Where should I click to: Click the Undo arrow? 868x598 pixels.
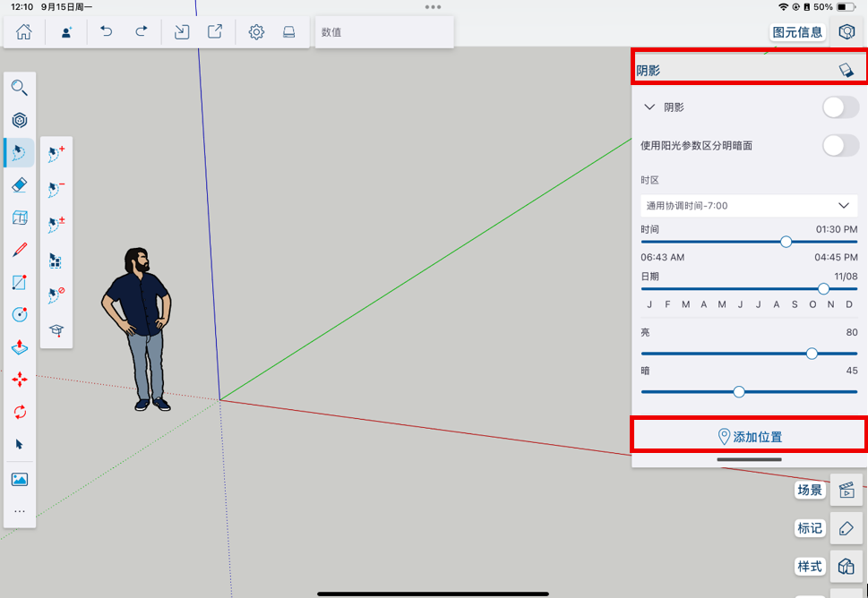point(107,32)
